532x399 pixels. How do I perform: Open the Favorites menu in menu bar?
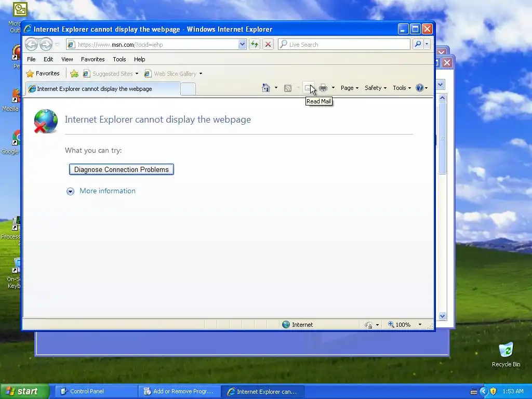pos(92,59)
